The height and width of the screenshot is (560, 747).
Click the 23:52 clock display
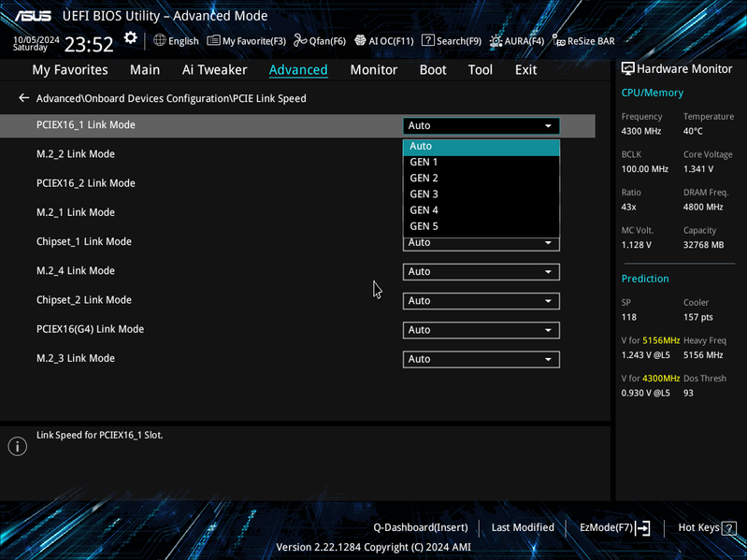point(89,44)
